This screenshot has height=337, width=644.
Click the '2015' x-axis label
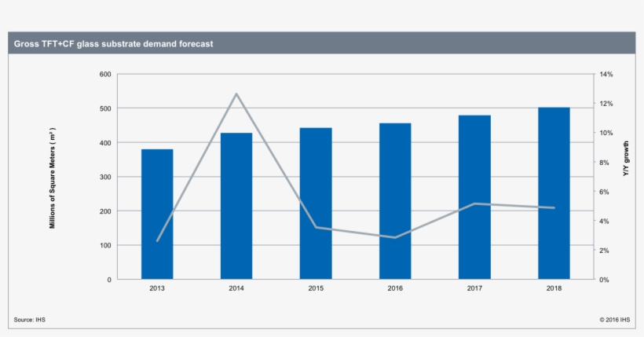coord(316,288)
